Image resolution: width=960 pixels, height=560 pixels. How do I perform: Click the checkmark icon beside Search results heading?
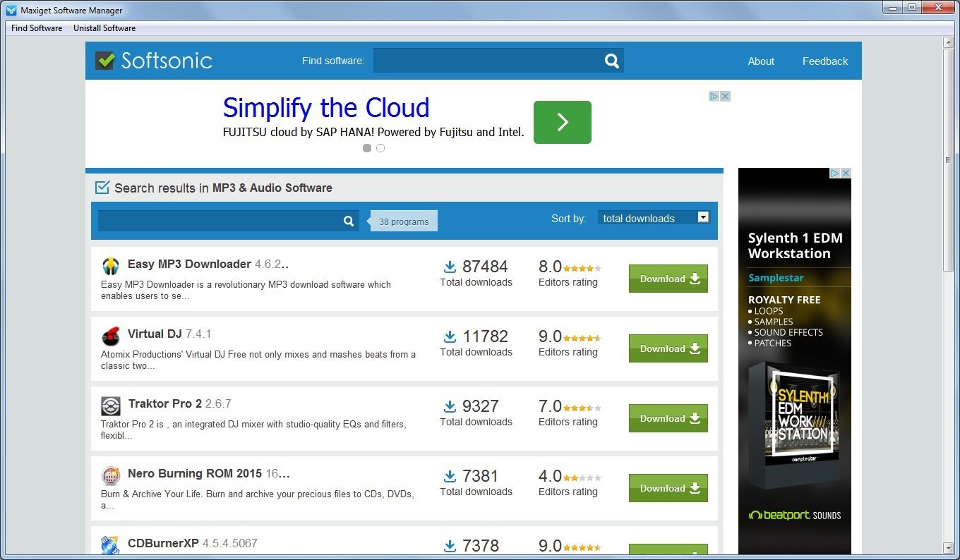click(102, 187)
